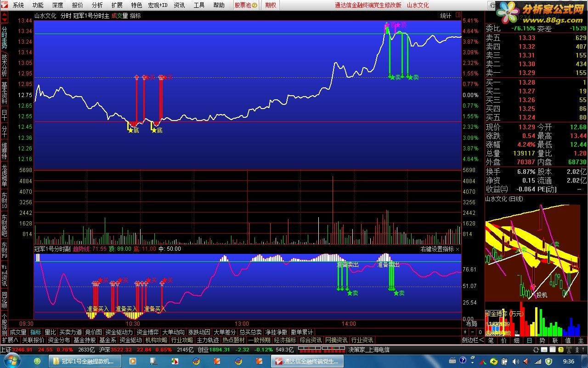
Task: Open the 功能 menu
Action: coord(38,5)
